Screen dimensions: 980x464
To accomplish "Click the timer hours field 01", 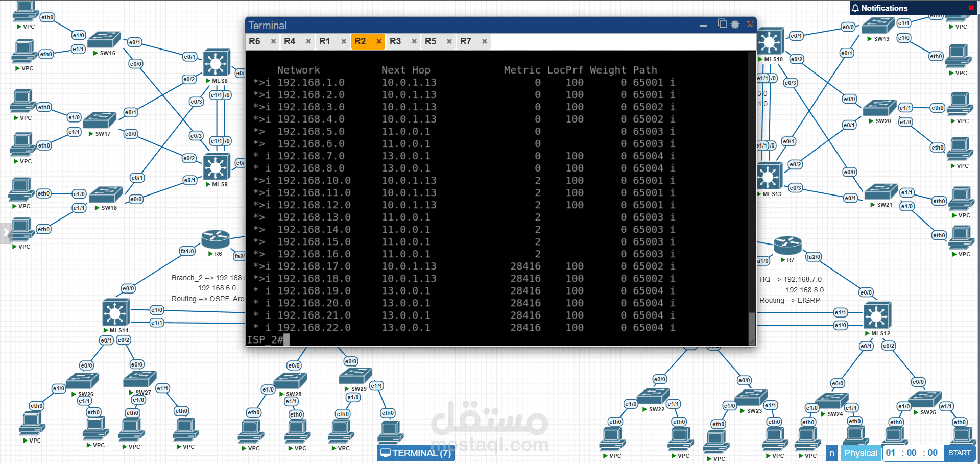I will (891, 453).
